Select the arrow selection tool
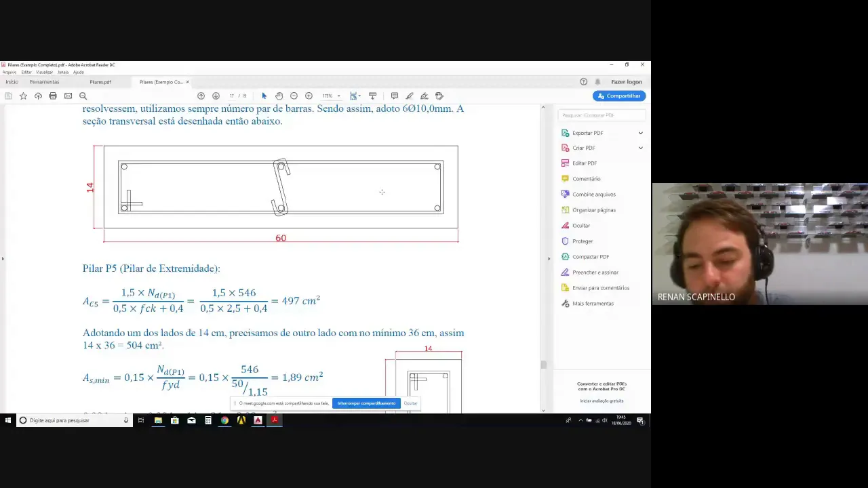Screen dimensions: 868x488 (264, 96)
